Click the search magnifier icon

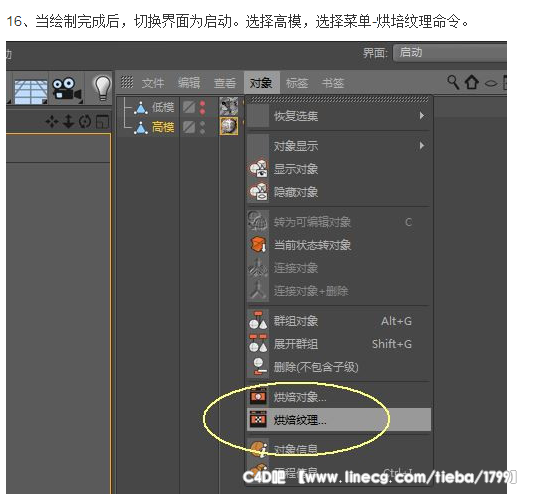(453, 82)
